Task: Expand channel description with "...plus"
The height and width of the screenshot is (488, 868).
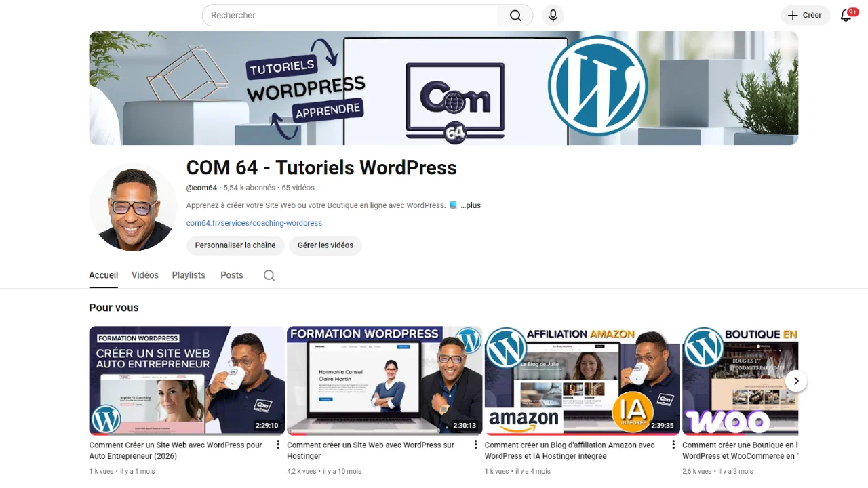Action: pos(471,205)
